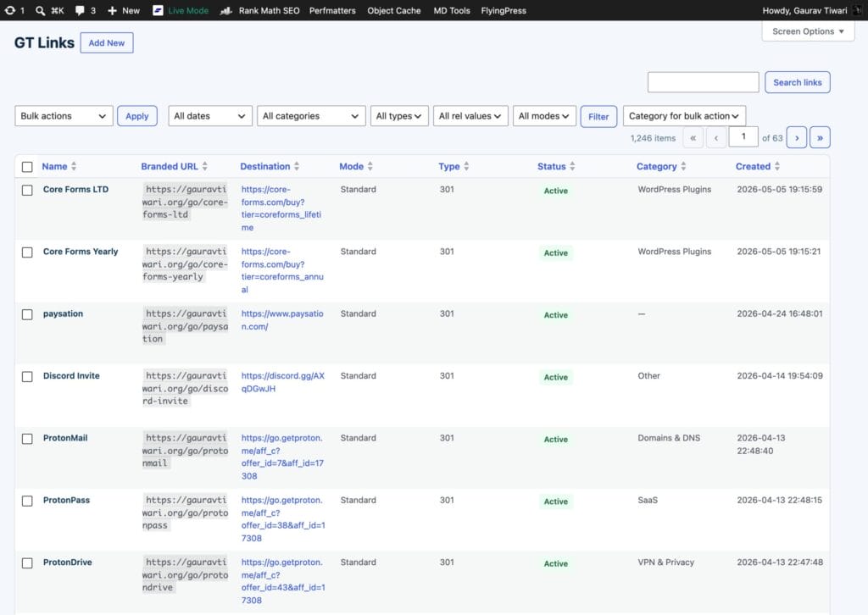Sort by Name column arrows
Viewport: 868px width, 615px height.
(74, 167)
